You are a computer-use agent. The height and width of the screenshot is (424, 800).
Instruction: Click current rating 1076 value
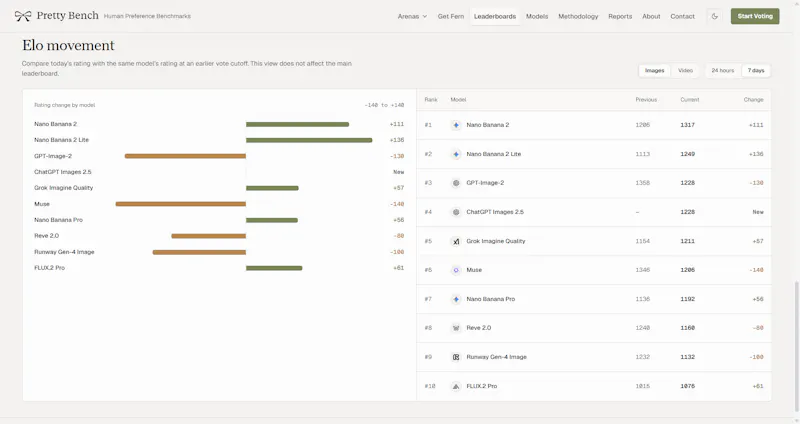click(687, 386)
